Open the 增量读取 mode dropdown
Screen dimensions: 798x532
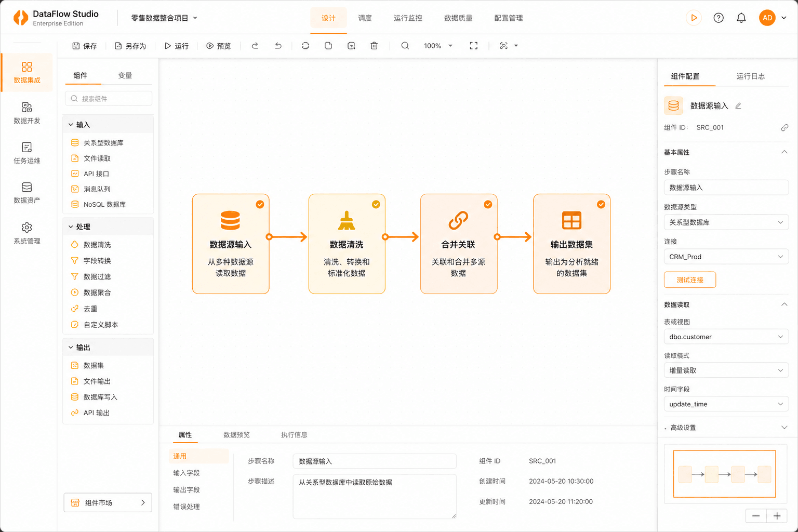pos(726,370)
